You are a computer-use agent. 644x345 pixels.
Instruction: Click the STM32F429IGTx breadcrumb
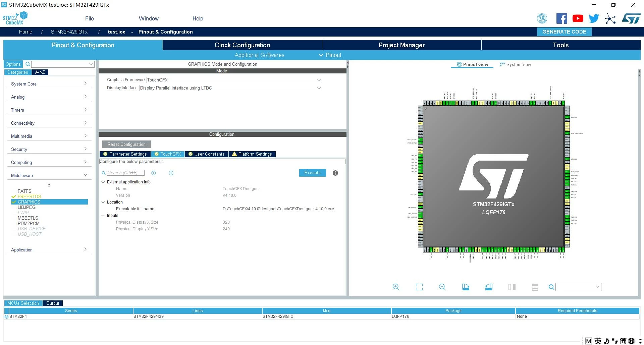tap(69, 32)
